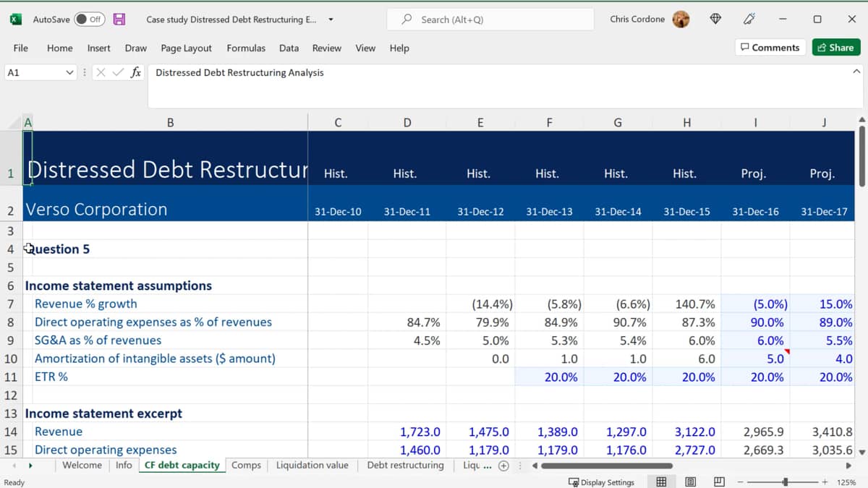
Task: Click the Search box
Action: pyautogui.click(x=490, y=20)
